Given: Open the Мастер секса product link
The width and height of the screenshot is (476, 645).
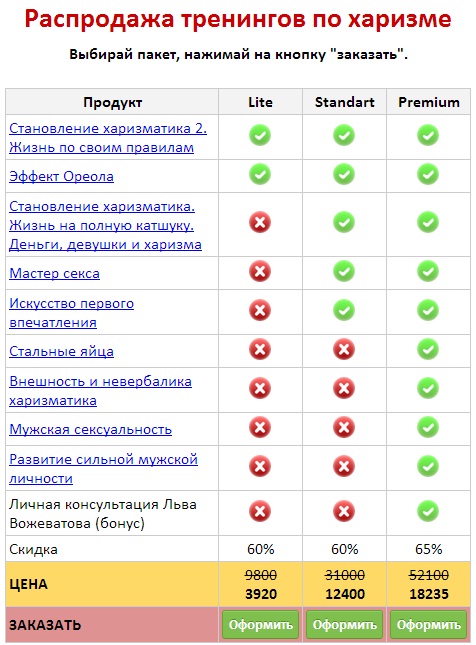Looking at the screenshot, I should coord(54,274).
